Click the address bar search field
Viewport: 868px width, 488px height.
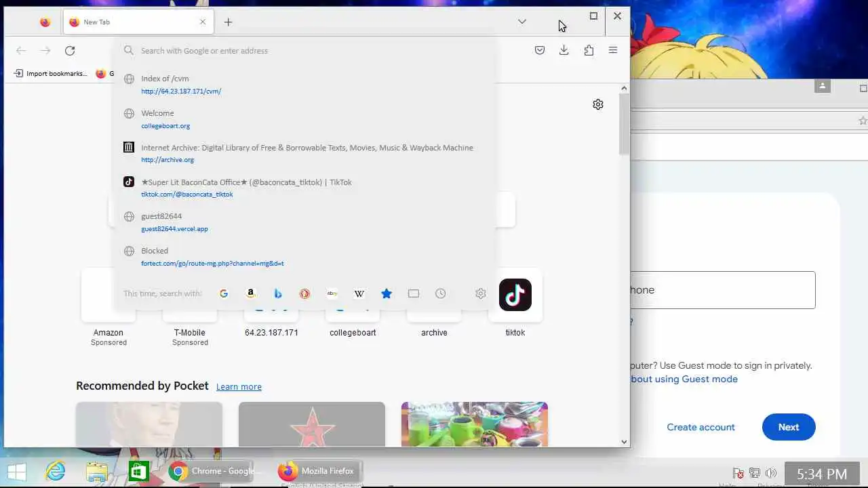[x=305, y=51]
